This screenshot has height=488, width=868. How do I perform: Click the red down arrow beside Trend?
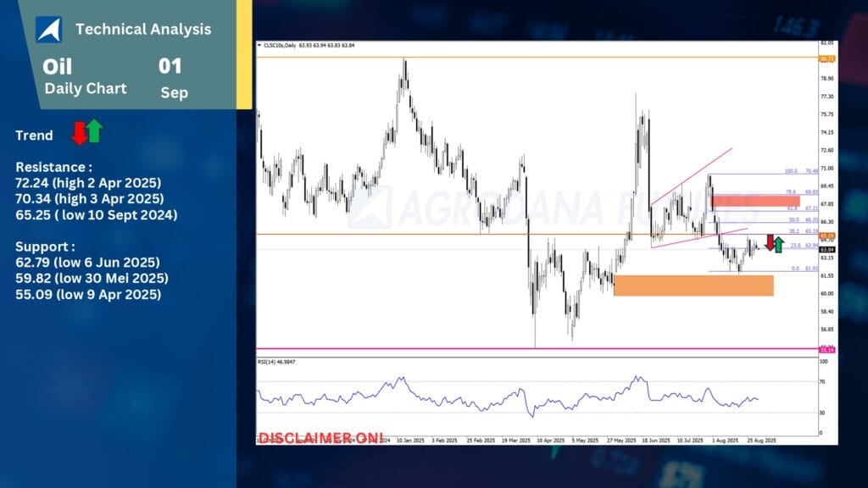78,133
